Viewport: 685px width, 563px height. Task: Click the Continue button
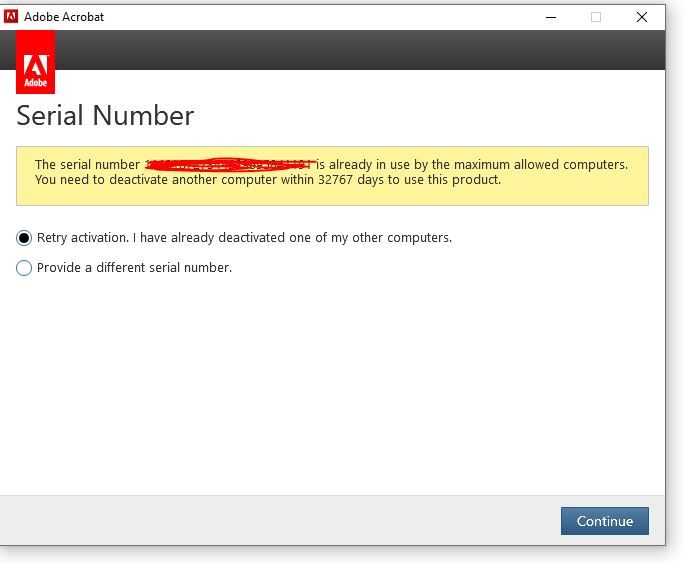click(x=605, y=521)
